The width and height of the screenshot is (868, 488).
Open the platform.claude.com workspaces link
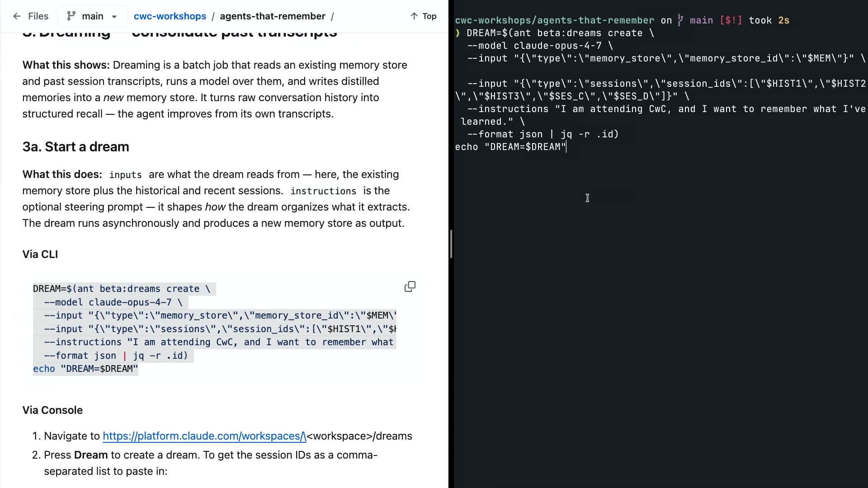coord(204,436)
